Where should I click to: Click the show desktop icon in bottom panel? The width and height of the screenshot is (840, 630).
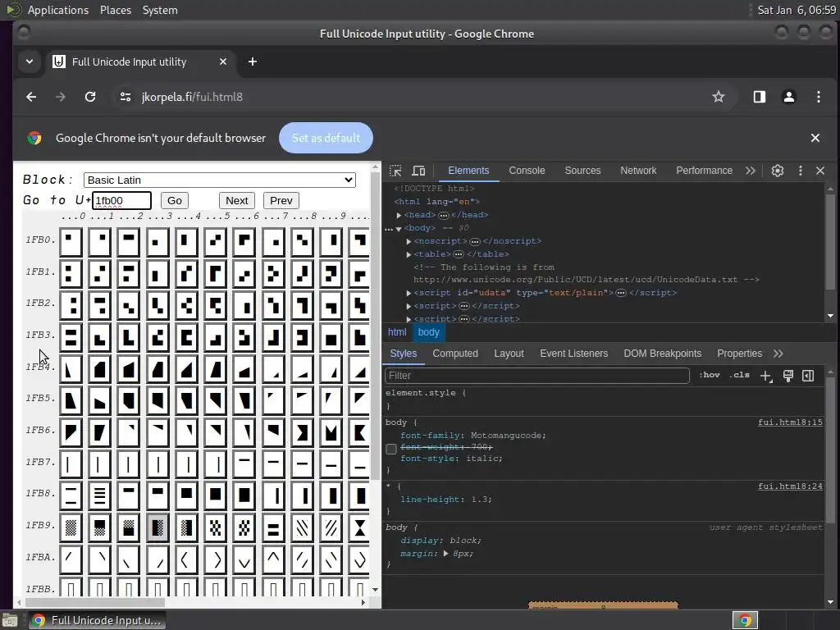click(10, 621)
